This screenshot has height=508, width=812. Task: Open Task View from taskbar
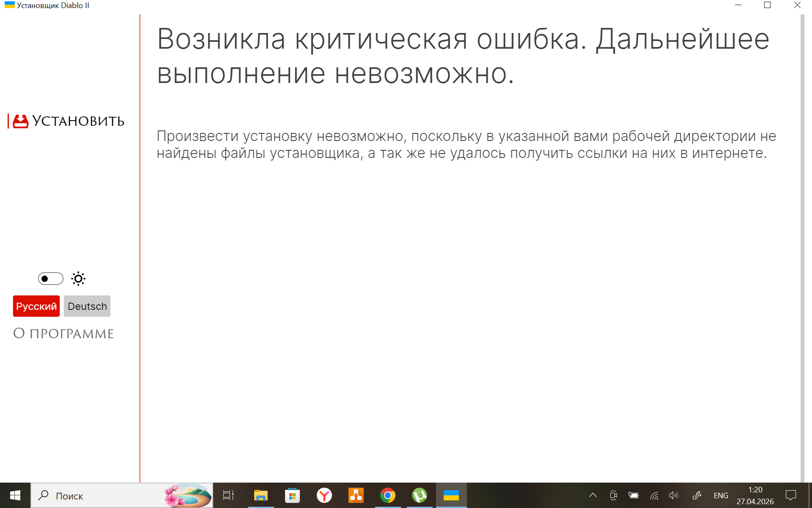[228, 495]
